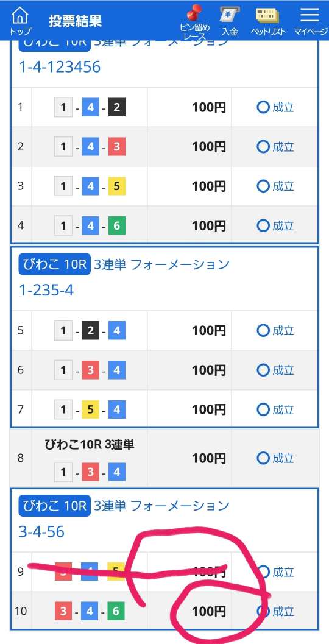Click the green boat 6 badge in row 4

coord(116,226)
